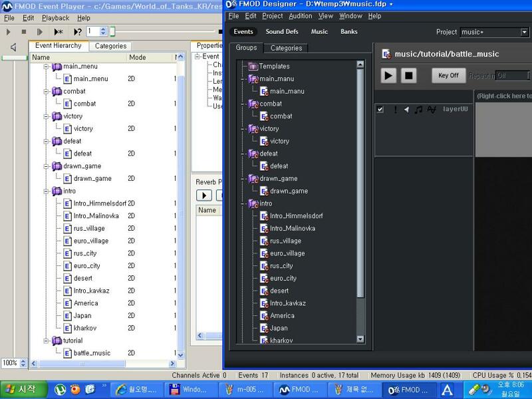
Task: Collapse the Event node in Properties tree
Action: (197, 57)
